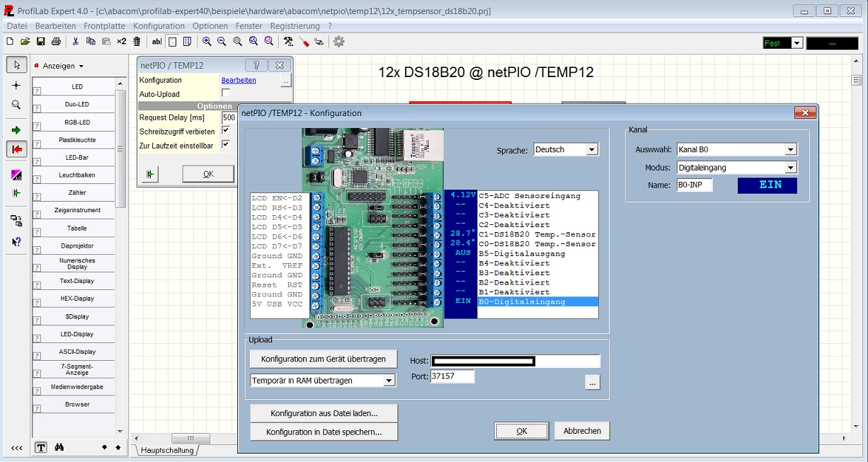Click the binoculars search icon
The image size is (868, 462).
tap(59, 447)
